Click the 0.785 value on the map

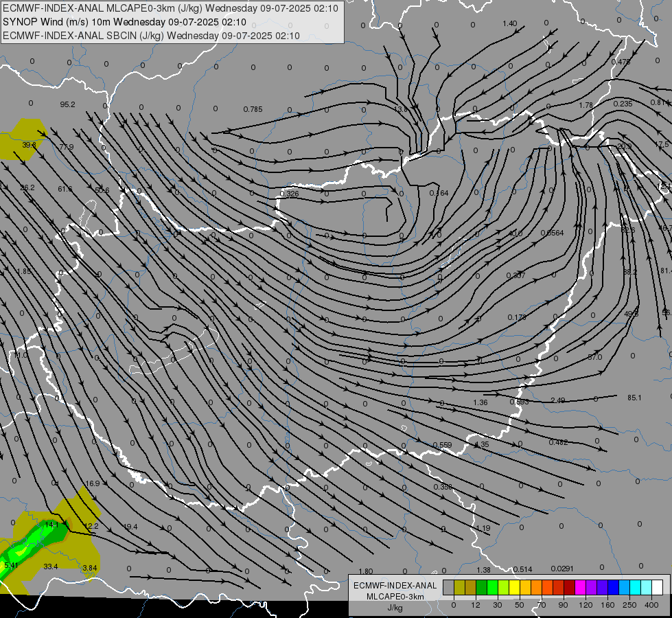coord(253,109)
